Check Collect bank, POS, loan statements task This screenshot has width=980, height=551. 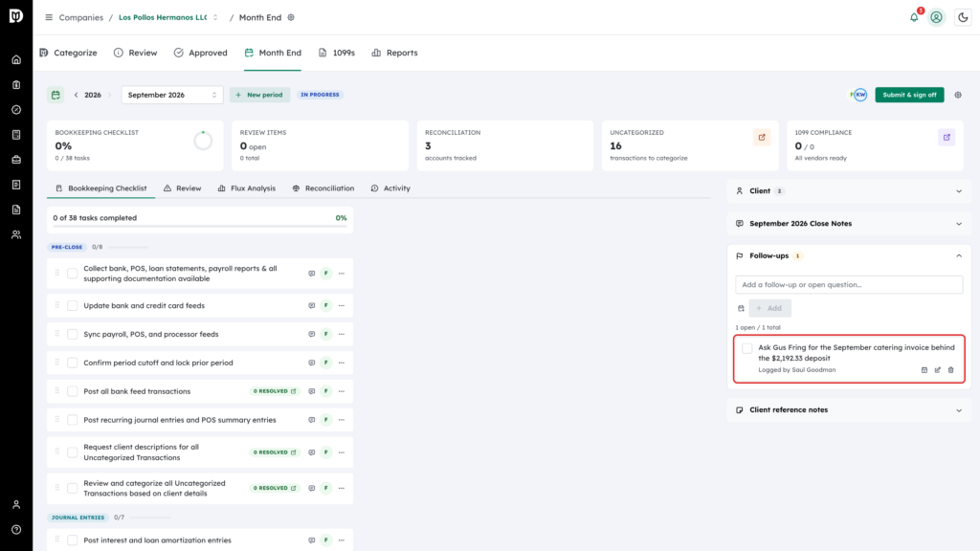pyautogui.click(x=73, y=274)
